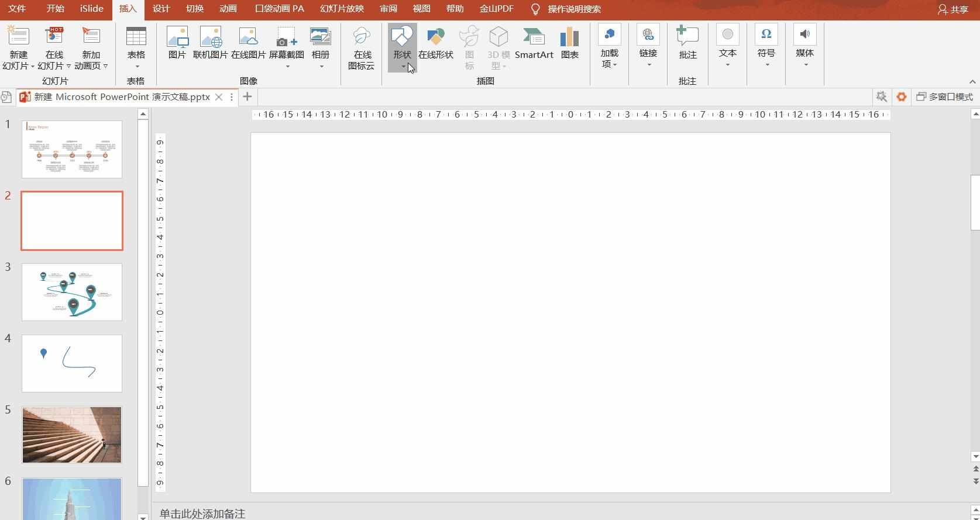This screenshot has height=520, width=980.
Task: Click the New Slide (新建幻灯片) icon
Action: tap(18, 36)
